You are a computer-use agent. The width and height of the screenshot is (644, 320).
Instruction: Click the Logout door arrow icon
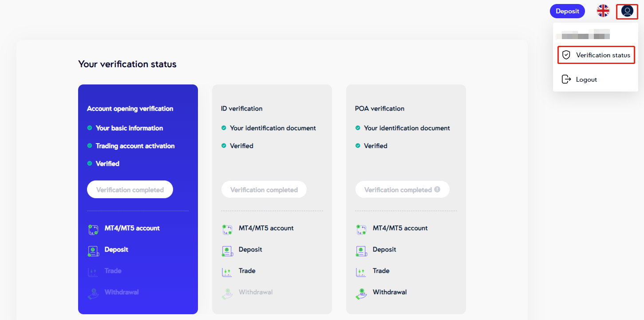pyautogui.click(x=566, y=80)
